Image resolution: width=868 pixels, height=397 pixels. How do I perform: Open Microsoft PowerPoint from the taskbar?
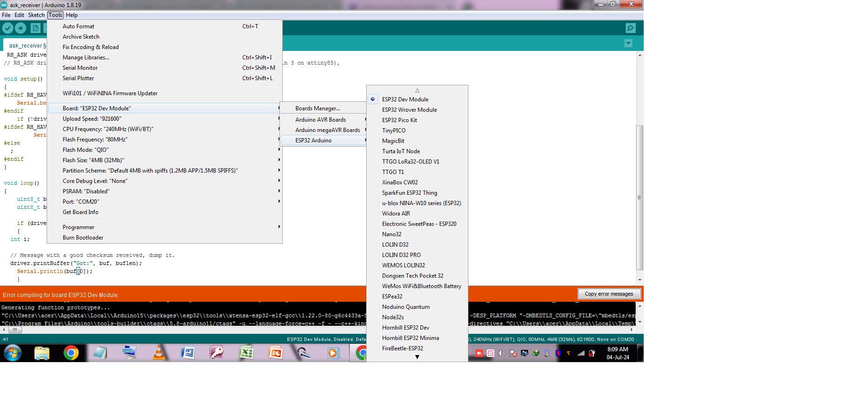(275, 353)
